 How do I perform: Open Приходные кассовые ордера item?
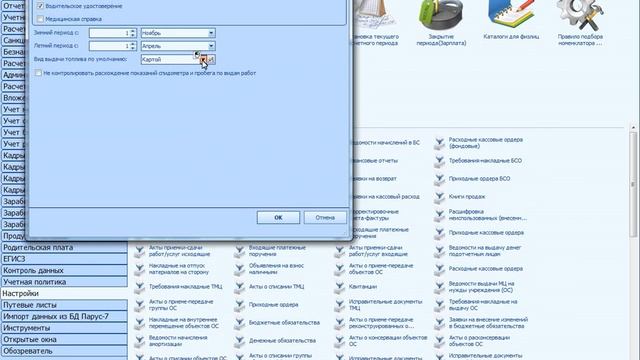point(479,233)
